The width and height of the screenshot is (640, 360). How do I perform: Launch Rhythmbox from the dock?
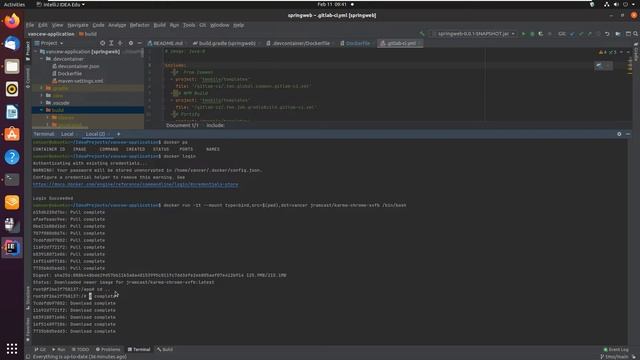12,89
